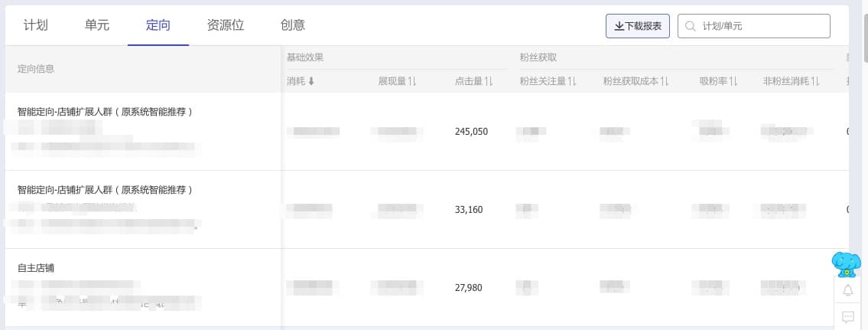Sort the 粉丝获取成本 column
The height and width of the screenshot is (330, 868).
(x=665, y=81)
